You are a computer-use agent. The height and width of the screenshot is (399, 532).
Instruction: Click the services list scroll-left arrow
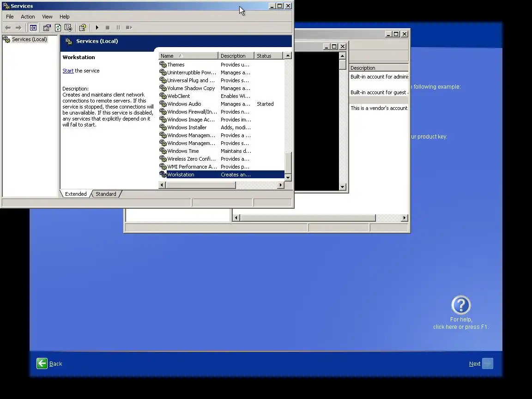(x=162, y=185)
